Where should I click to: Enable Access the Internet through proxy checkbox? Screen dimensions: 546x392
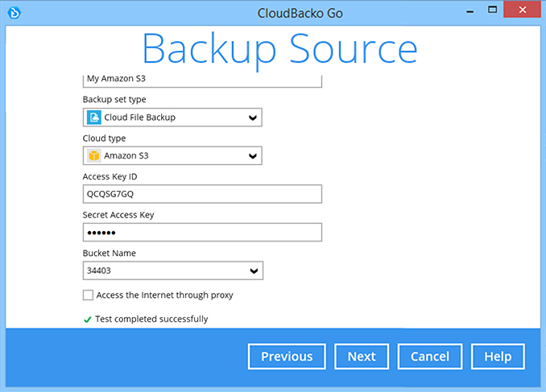[88, 295]
